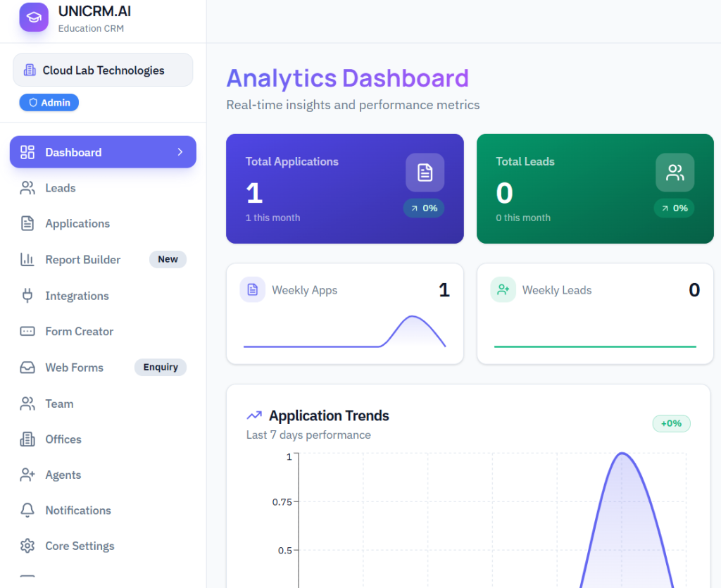Click the users icon on Total Leads card
This screenshot has width=721, height=588.
(675, 173)
